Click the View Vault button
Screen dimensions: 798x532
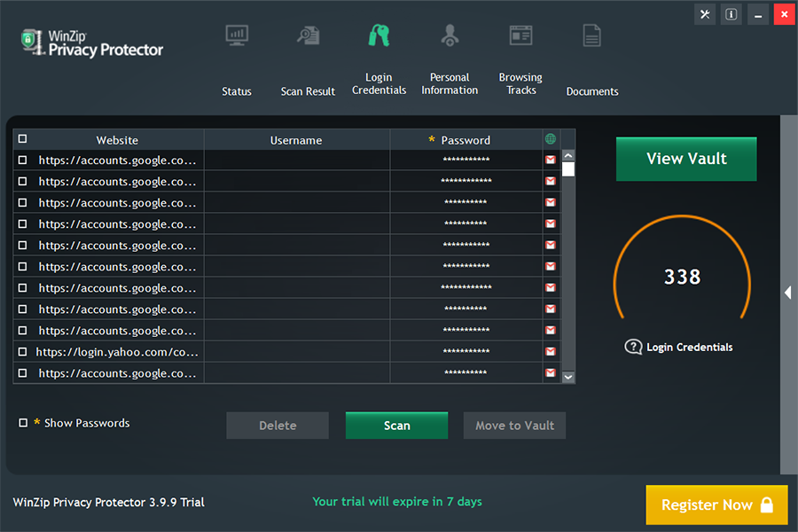[x=686, y=159]
